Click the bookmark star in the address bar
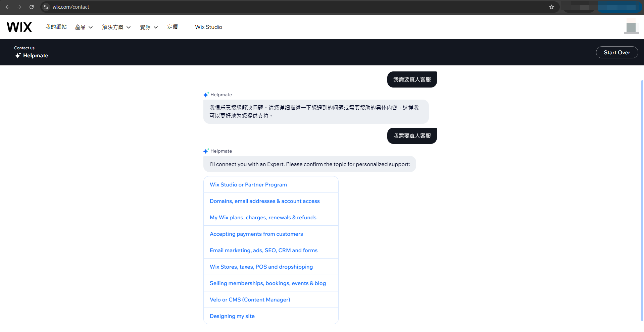Screen dimensions: 644x332 [551, 7]
